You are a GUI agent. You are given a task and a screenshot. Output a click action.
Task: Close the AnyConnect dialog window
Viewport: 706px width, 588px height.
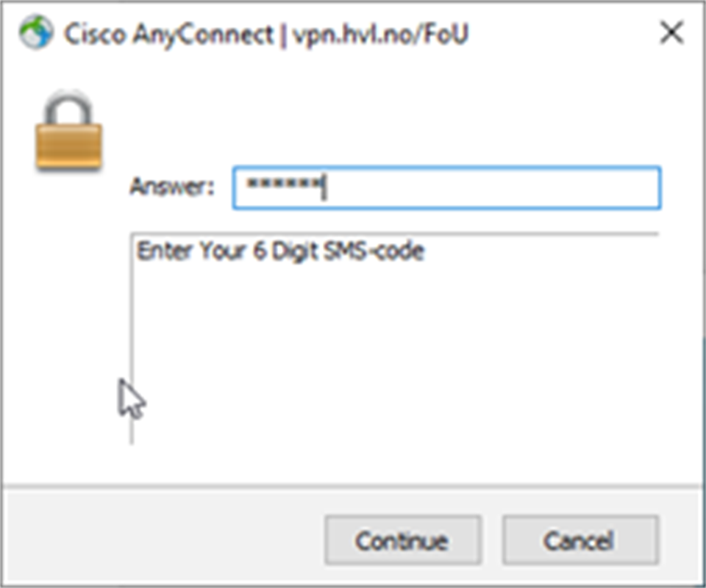coord(672,33)
